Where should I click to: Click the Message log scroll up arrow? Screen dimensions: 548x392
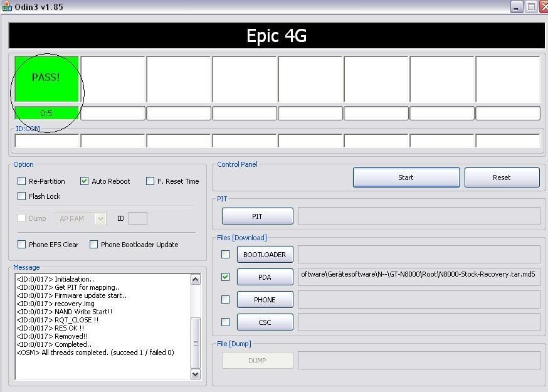click(196, 279)
